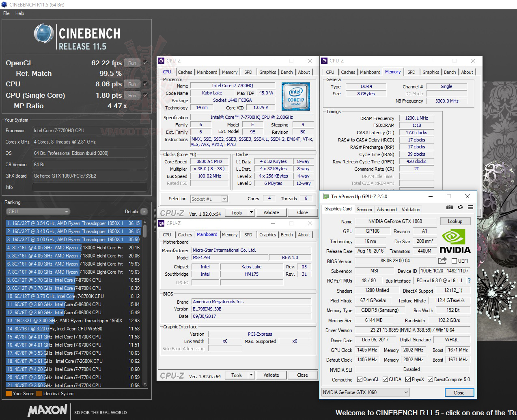
Task: Click Close button in CPU-Z Mainboard window
Action: pyautogui.click(x=302, y=375)
